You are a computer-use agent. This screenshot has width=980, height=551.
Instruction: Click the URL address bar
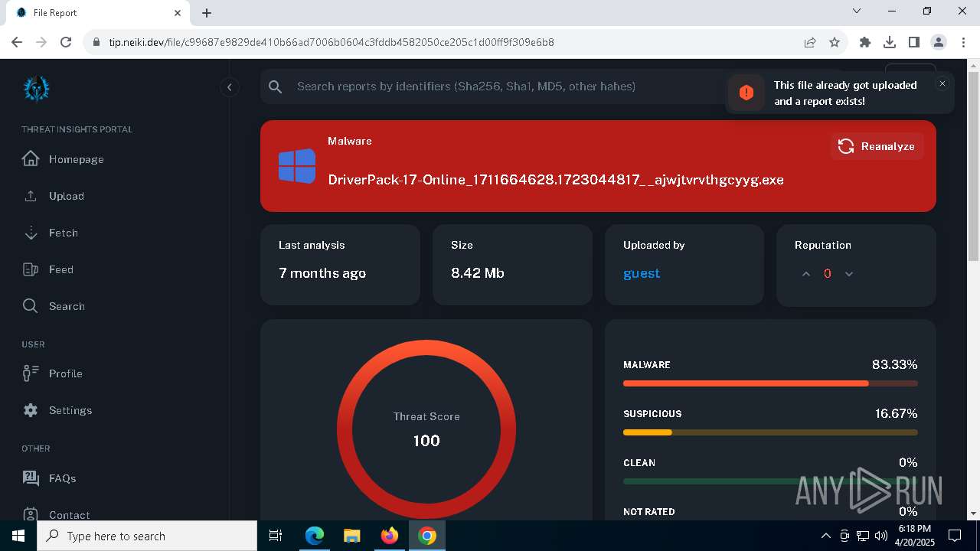tap(444, 42)
